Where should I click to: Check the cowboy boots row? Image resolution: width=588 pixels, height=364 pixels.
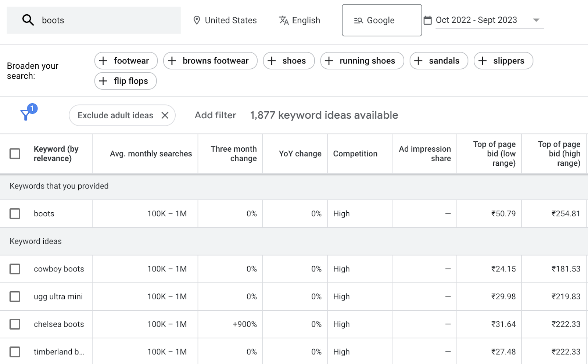pos(15,269)
